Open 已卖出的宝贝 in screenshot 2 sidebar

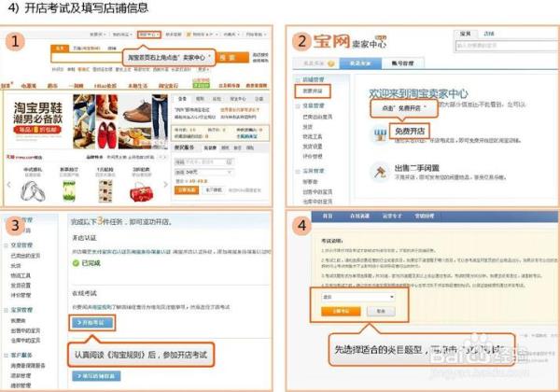[x=317, y=117]
